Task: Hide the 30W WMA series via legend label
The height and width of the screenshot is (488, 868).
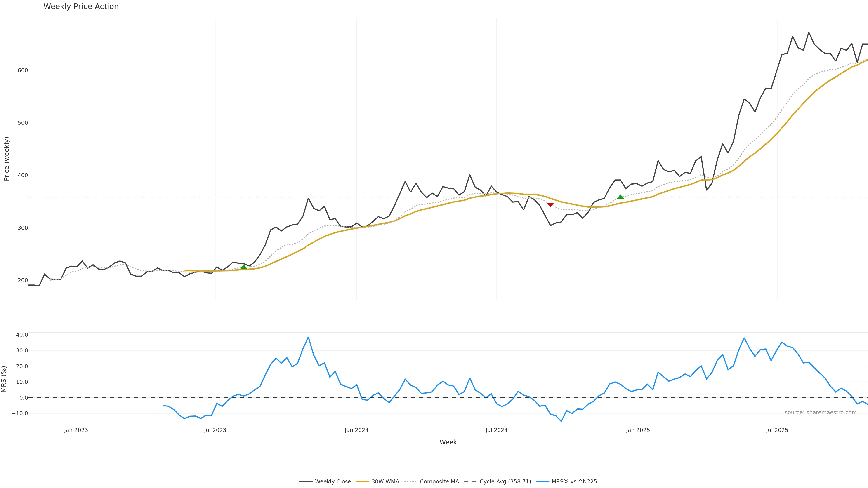Action: (x=385, y=482)
